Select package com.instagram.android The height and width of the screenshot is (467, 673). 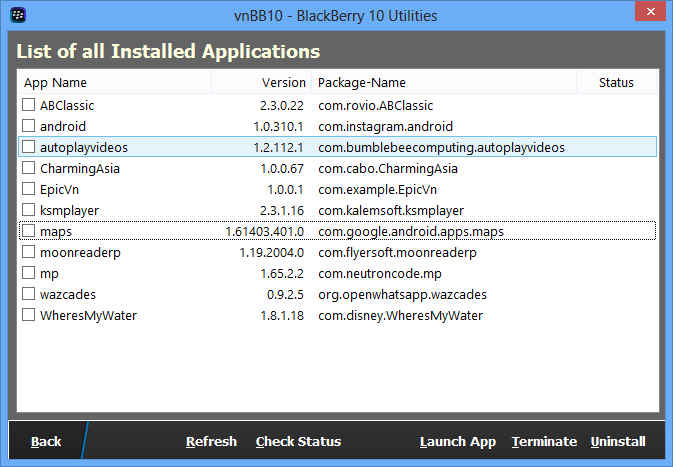pyautogui.click(x=385, y=127)
